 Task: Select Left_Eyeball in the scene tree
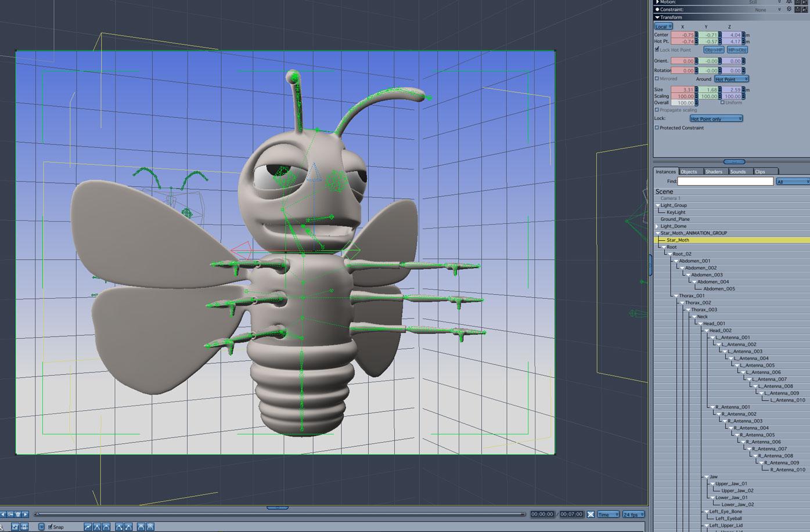[x=729, y=519]
